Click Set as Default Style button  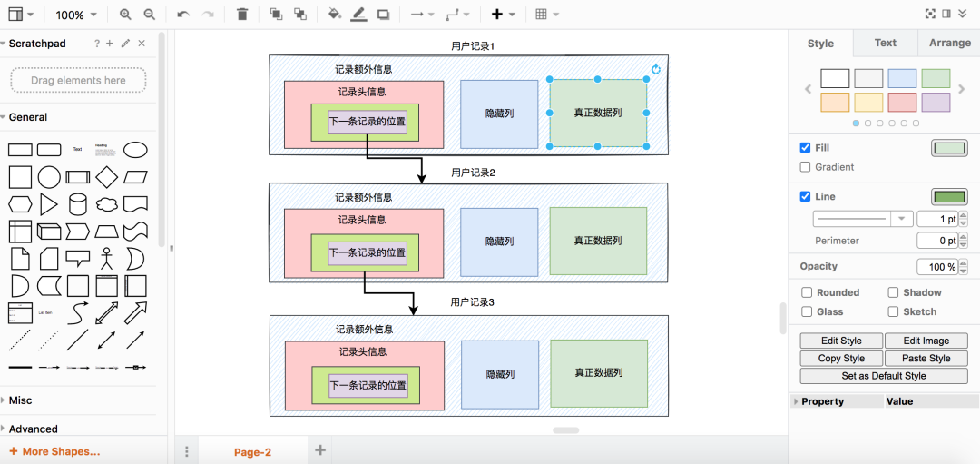(x=884, y=376)
